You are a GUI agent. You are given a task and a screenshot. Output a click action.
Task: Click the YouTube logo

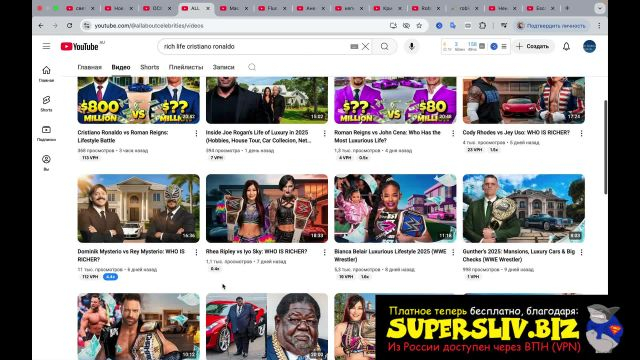tap(80, 47)
